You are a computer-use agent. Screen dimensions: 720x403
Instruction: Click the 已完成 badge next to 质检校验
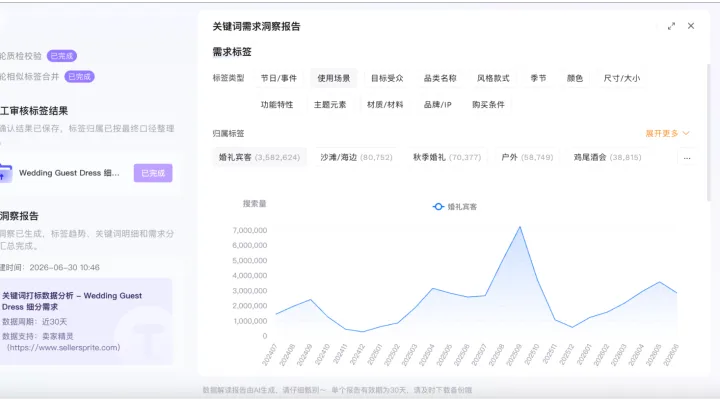coord(62,56)
